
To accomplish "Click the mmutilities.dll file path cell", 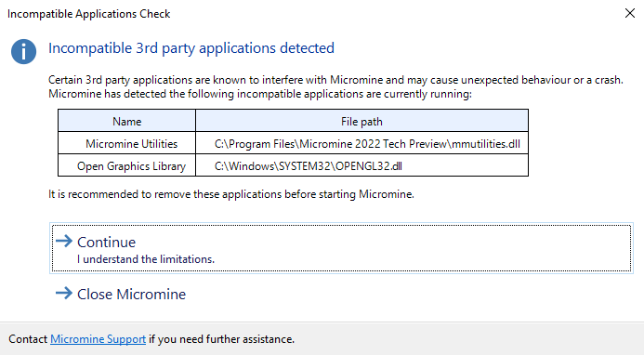I will [x=361, y=143].
